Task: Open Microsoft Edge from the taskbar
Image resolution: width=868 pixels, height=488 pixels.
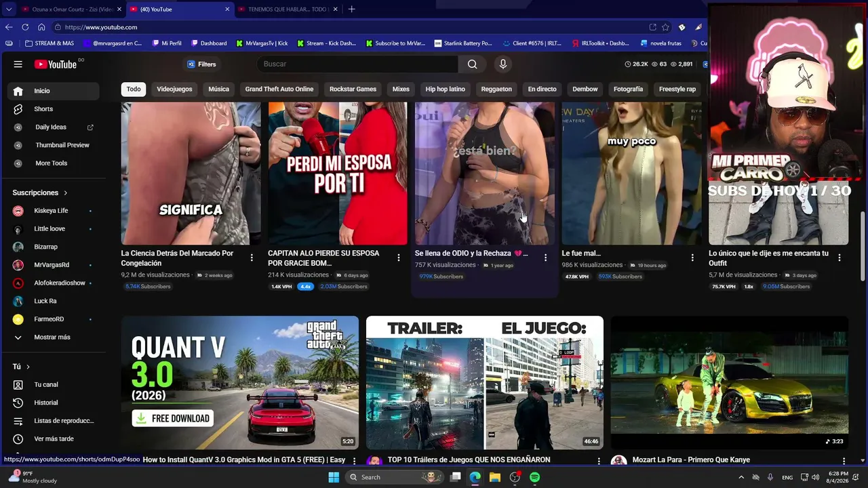Action: [x=475, y=477]
